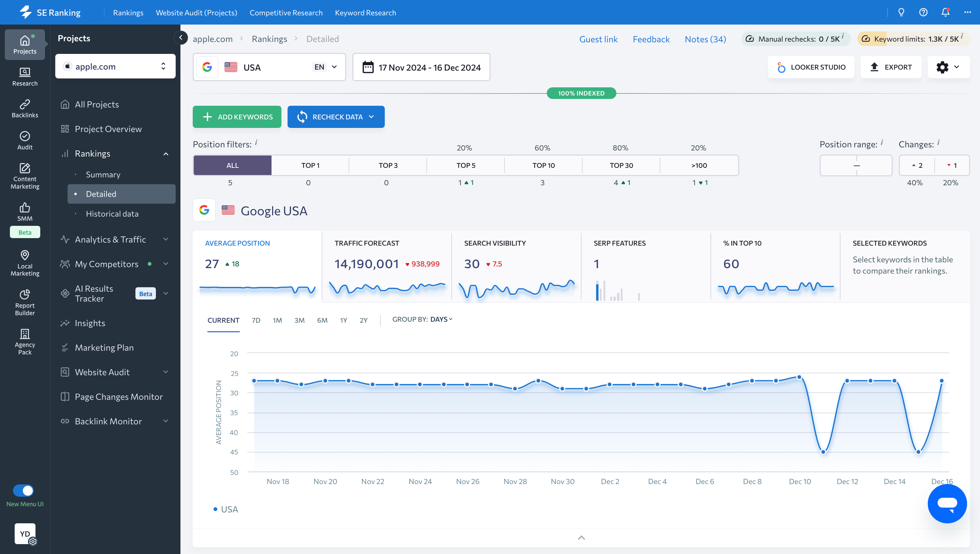Open the RECHECK DATA dropdown
Screen dimensions: 980x554
click(x=336, y=117)
